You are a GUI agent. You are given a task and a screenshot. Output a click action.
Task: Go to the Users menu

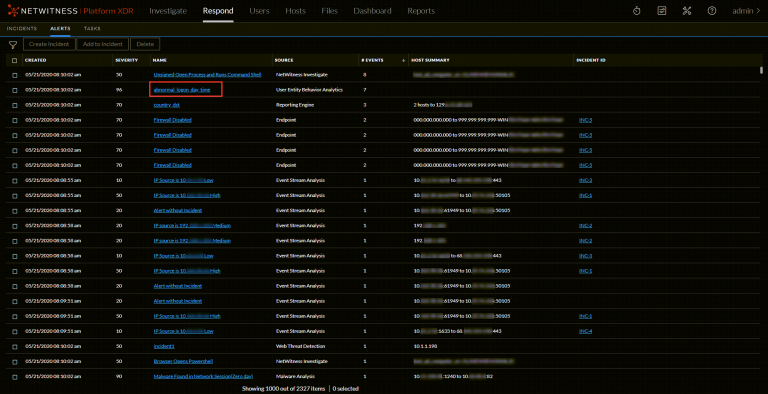click(259, 11)
